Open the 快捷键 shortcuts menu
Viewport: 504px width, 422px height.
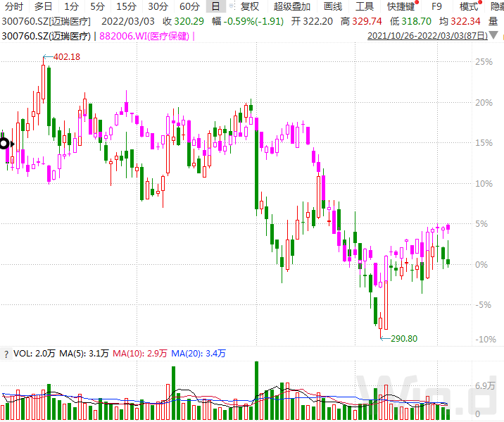[401, 6]
